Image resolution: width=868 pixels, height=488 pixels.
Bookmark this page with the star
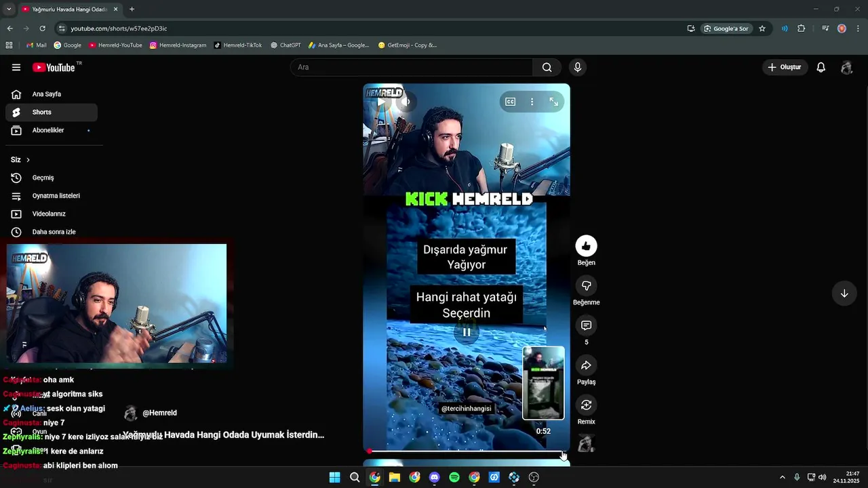pyautogui.click(x=762, y=28)
